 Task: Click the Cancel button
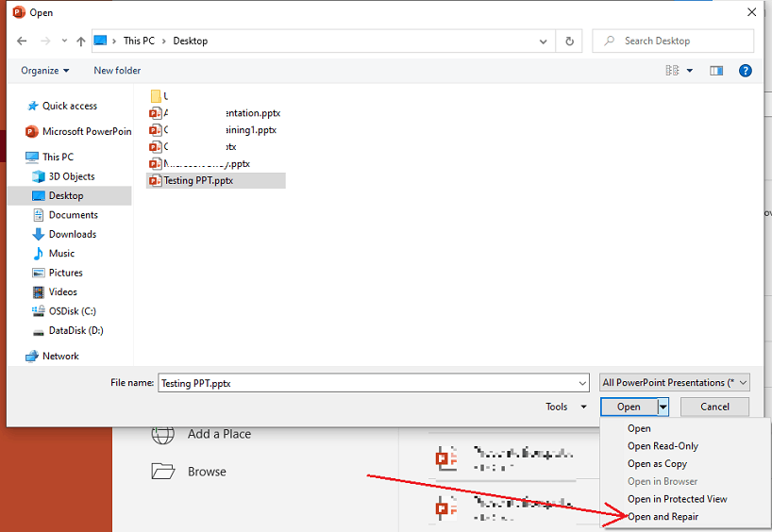(714, 407)
